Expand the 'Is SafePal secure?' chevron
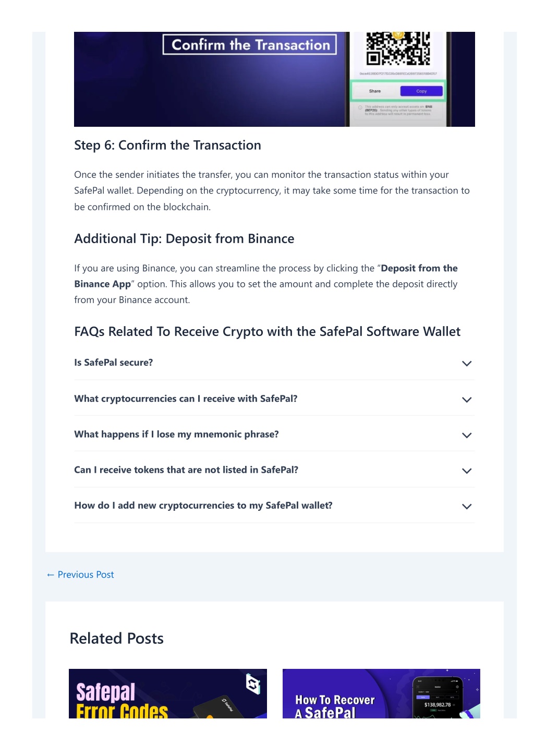The image size is (534, 756). (467, 364)
